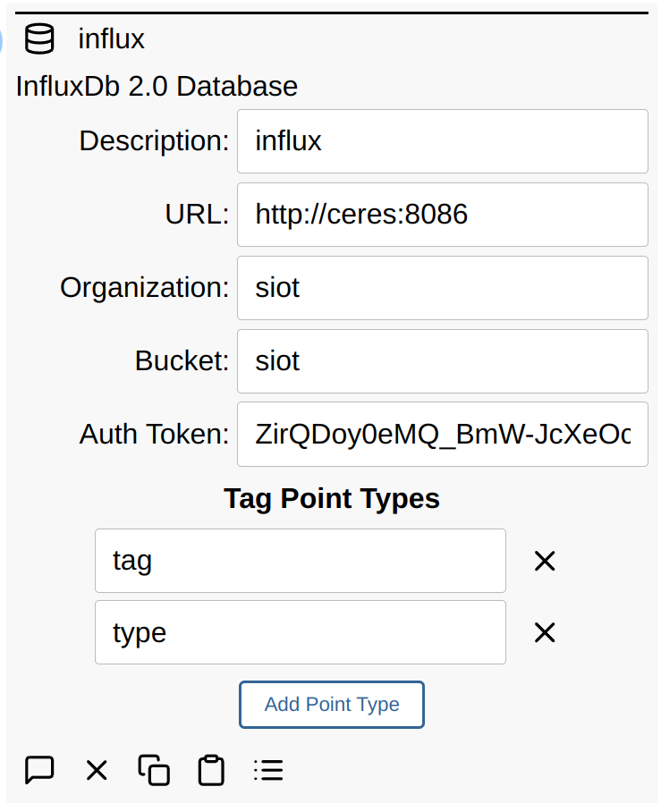
Task: Click the database icon beside influx
Action: coord(38,39)
